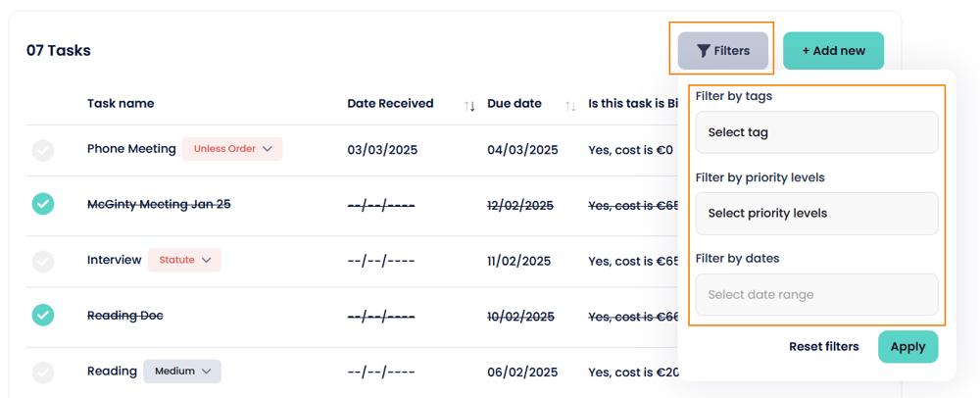Open the Select tag filter field
This screenshot has width=980, height=398.
pyautogui.click(x=816, y=132)
